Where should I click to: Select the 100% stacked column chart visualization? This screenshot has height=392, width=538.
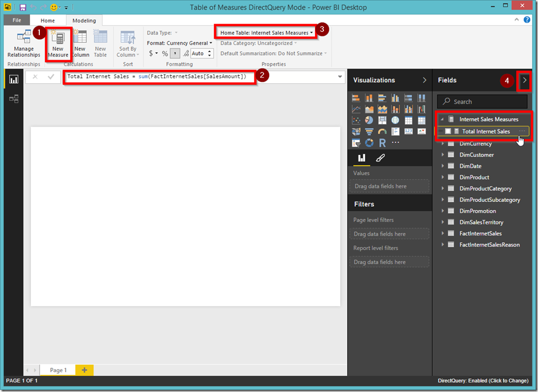[x=421, y=98]
